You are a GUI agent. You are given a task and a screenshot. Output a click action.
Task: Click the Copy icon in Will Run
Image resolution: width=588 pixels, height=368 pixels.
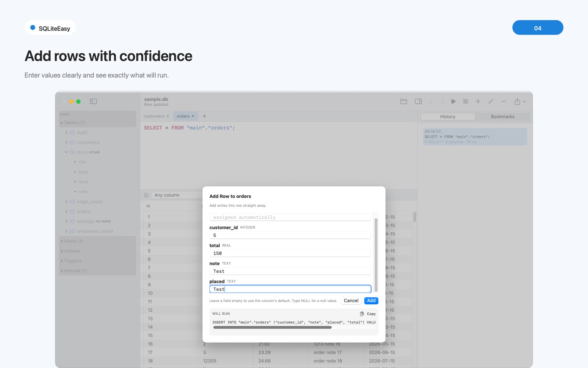pyautogui.click(x=362, y=314)
